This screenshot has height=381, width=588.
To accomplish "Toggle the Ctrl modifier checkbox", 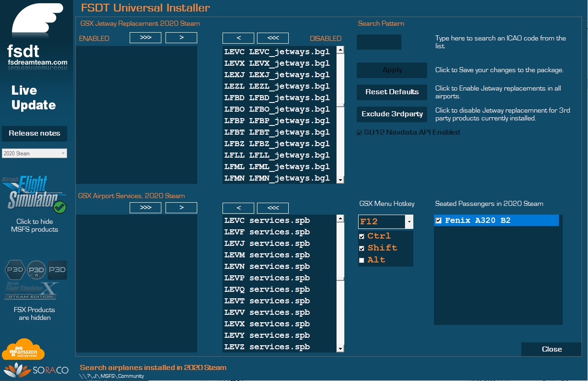I will (361, 236).
